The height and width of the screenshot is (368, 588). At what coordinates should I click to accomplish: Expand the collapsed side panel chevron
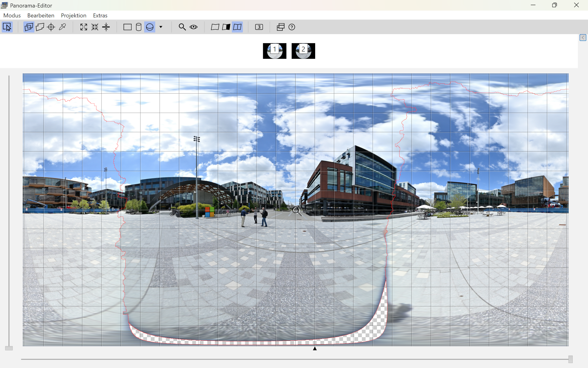click(583, 38)
